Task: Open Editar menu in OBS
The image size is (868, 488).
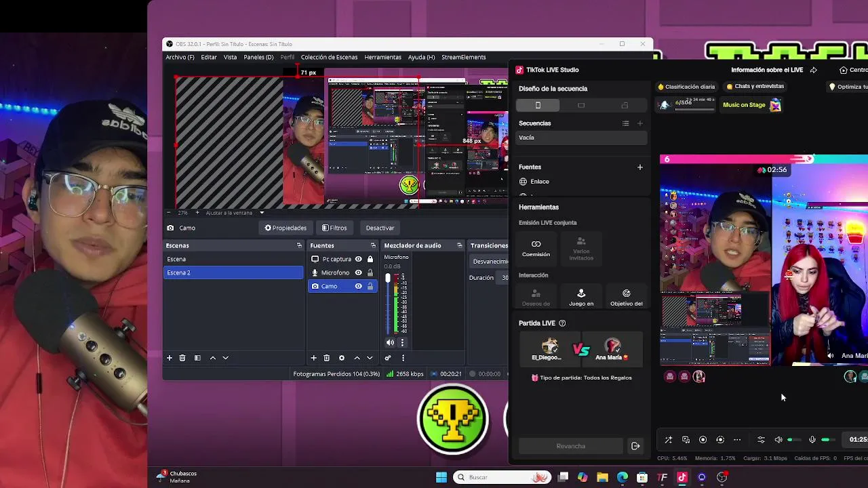Action: pyautogui.click(x=209, y=57)
